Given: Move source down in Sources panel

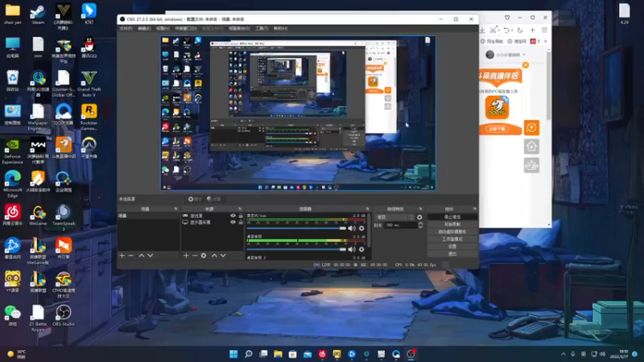Looking at the screenshot, I should pyautogui.click(x=223, y=255).
